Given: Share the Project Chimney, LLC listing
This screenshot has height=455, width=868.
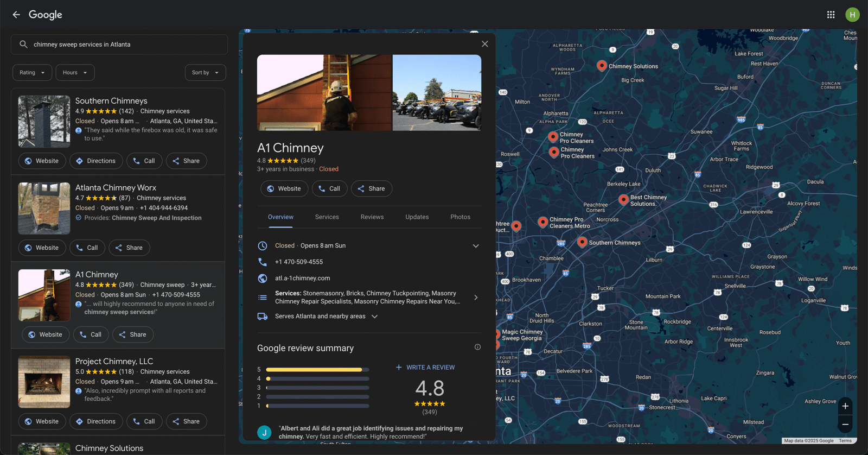Looking at the screenshot, I should click(186, 421).
